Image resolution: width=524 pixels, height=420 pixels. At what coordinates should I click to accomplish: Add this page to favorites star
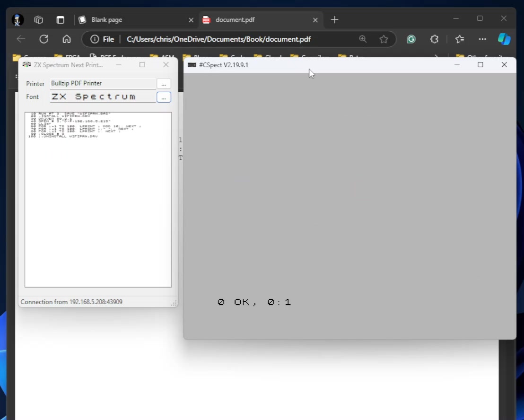[x=384, y=39]
